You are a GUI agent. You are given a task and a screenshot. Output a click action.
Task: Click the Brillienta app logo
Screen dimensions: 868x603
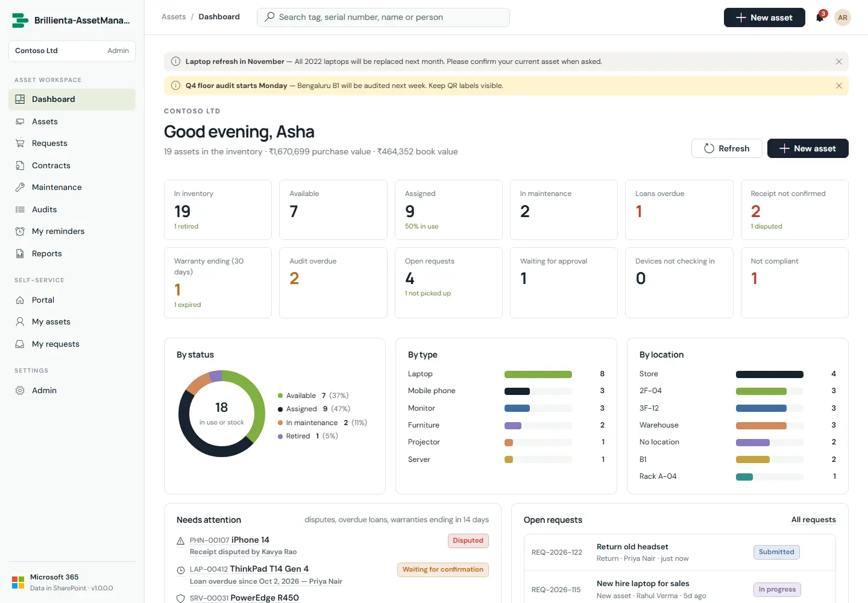[x=20, y=21]
